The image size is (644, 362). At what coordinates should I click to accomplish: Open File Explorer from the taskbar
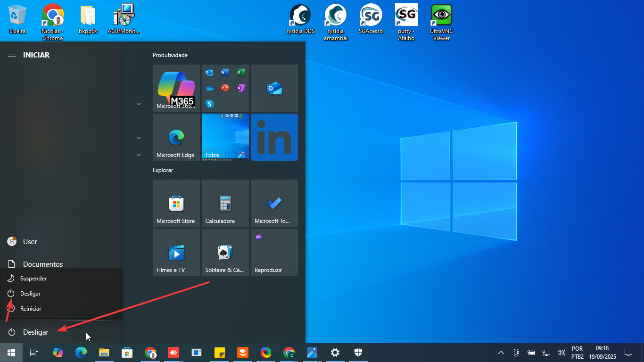[104, 353]
